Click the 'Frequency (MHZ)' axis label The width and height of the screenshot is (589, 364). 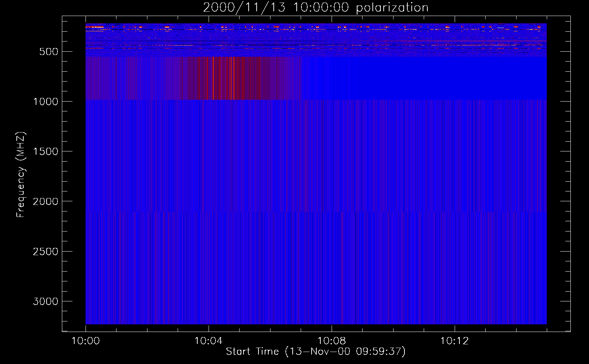(21, 175)
